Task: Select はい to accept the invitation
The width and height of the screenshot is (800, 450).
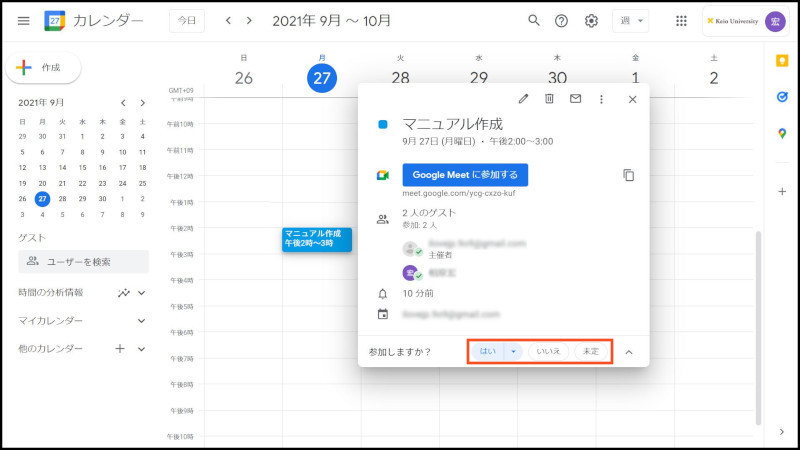Action: pyautogui.click(x=487, y=351)
